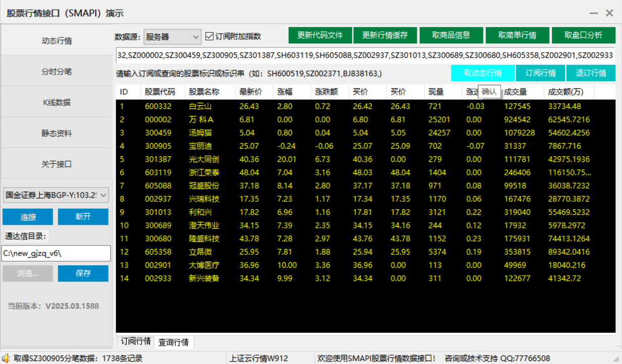Click the QQ:77766508 support text
622x364 pixels.
[524, 358]
